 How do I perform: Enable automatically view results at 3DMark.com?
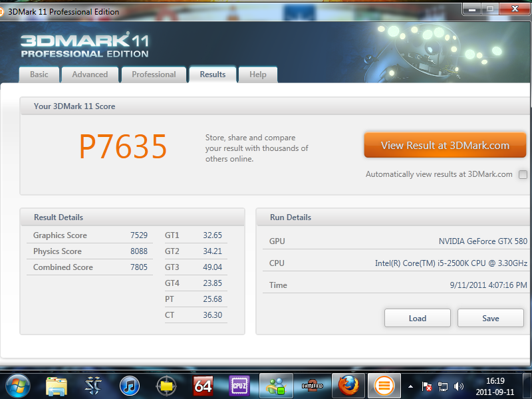pyautogui.click(x=523, y=174)
